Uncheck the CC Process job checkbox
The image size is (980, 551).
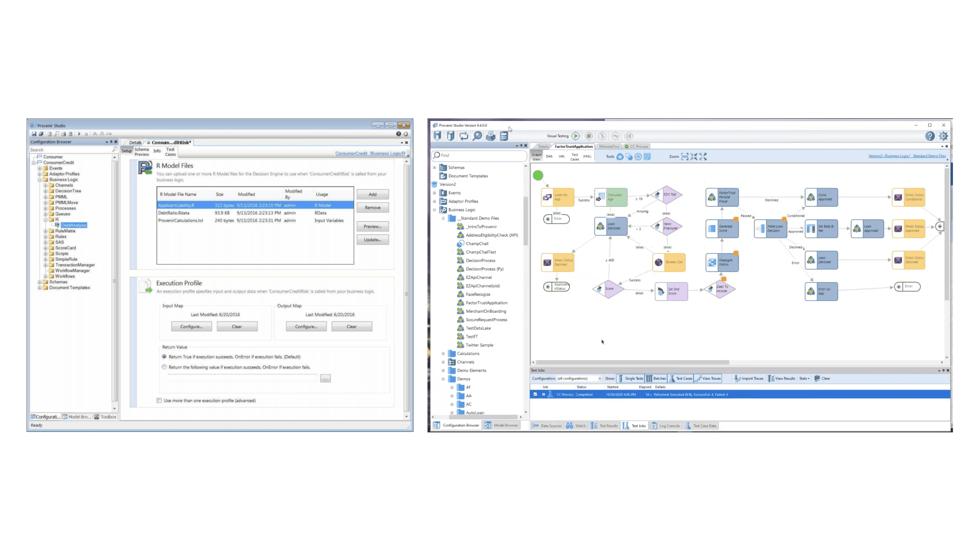point(535,394)
